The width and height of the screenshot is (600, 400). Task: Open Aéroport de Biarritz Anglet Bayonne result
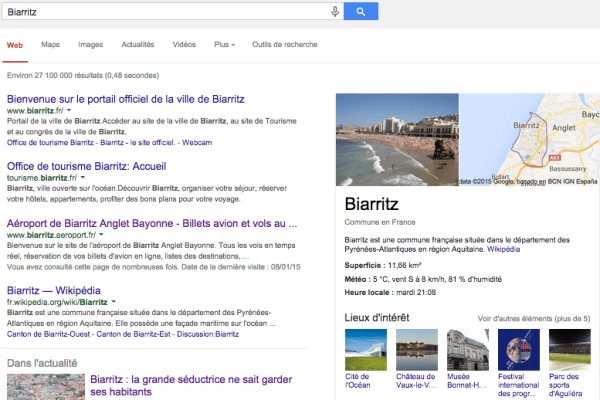pos(152,223)
